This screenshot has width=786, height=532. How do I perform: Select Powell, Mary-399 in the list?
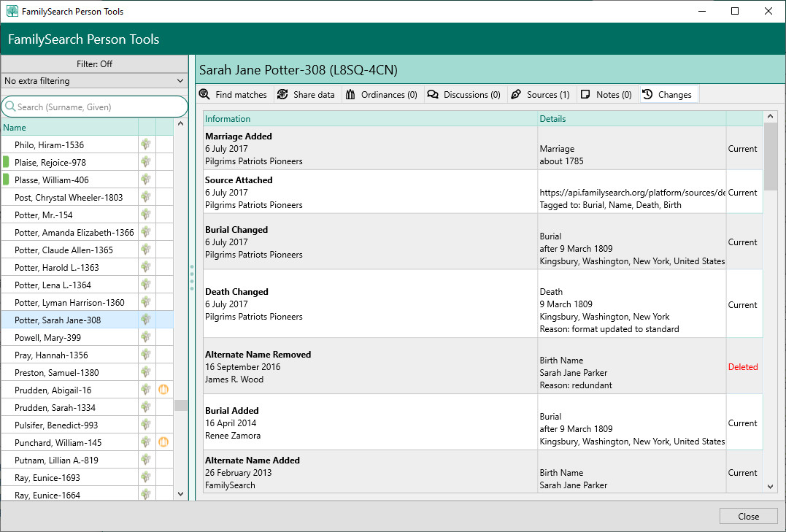tap(47, 337)
